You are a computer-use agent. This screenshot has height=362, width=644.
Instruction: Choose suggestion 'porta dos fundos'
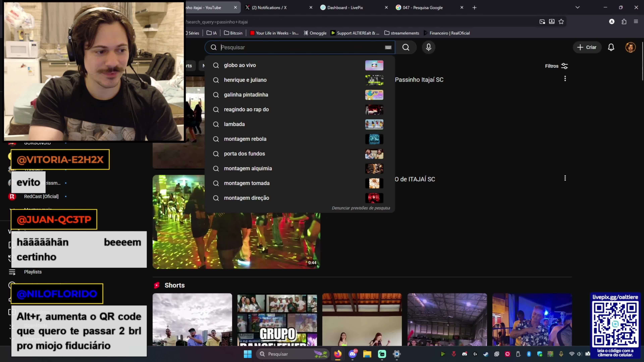click(300, 154)
